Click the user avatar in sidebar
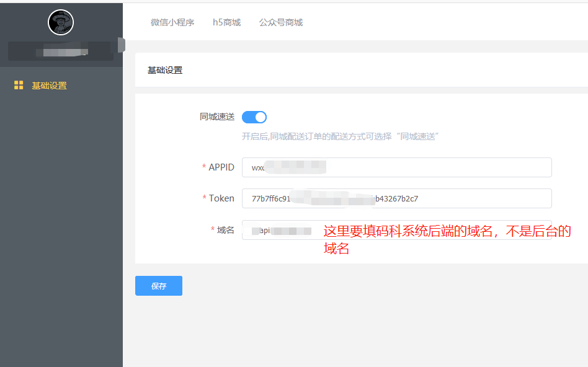588x367 pixels. coord(61,22)
